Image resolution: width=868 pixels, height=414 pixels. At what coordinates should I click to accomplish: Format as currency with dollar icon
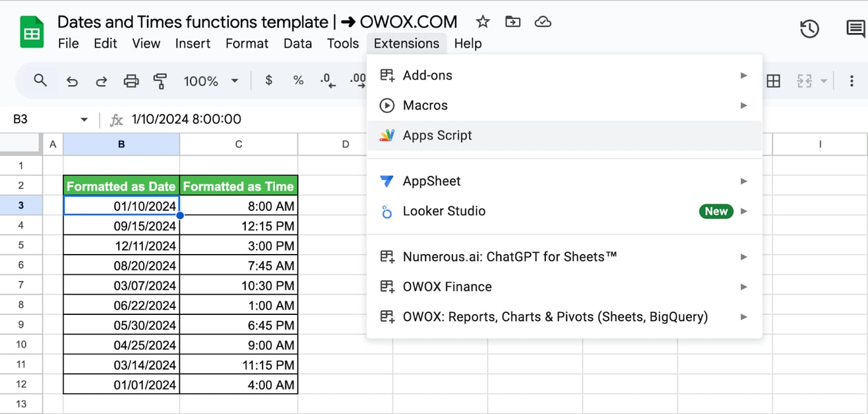coord(269,81)
